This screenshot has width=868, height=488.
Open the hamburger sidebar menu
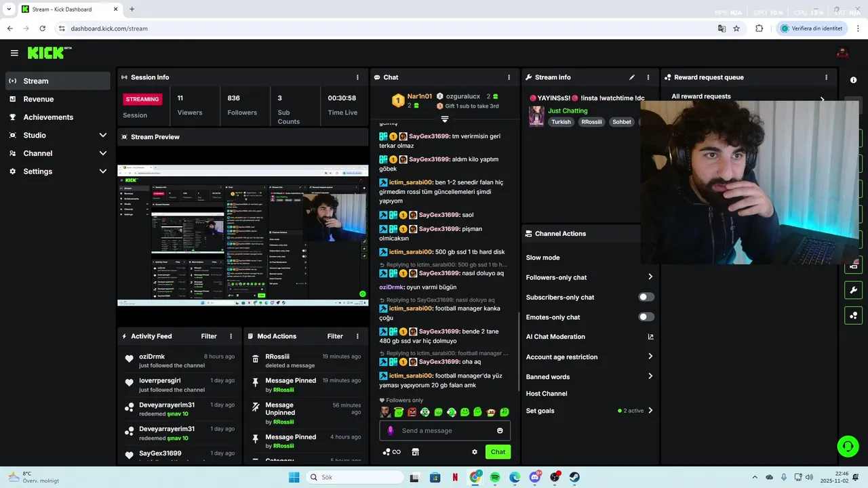pos(14,53)
